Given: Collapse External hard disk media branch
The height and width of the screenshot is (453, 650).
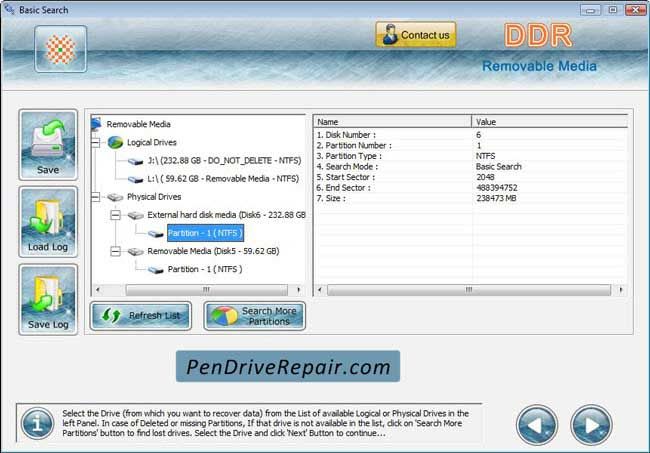Looking at the screenshot, I should click(116, 215).
